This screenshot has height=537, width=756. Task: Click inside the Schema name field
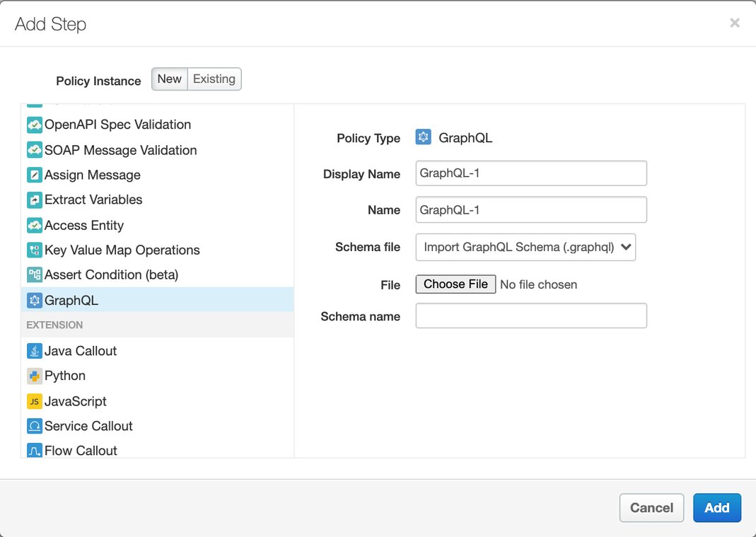click(x=531, y=316)
